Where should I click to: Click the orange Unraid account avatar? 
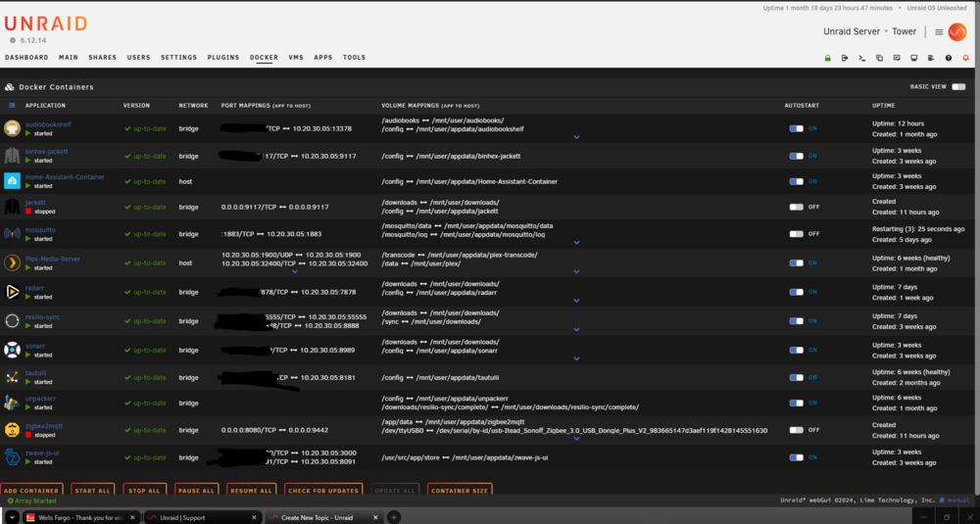(x=956, y=32)
